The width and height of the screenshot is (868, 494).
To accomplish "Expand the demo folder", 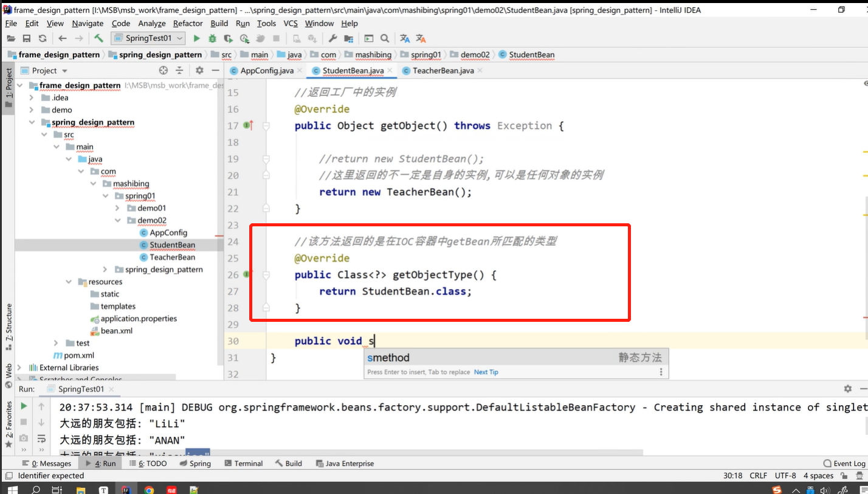I will coord(31,110).
